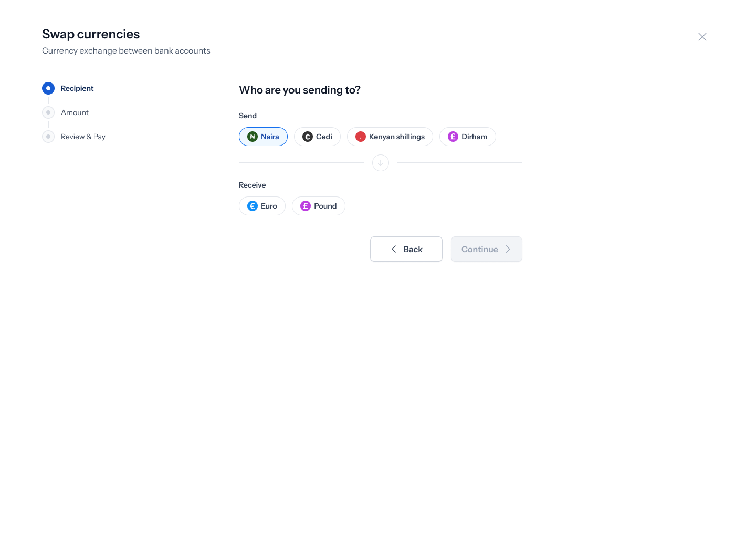Screen dimensions: 756x538
Task: Click the "Receive" section label
Action: click(x=253, y=185)
